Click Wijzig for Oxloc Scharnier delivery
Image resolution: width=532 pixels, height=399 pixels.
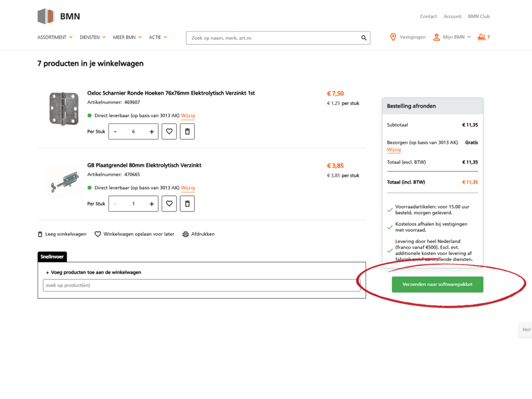(x=188, y=116)
